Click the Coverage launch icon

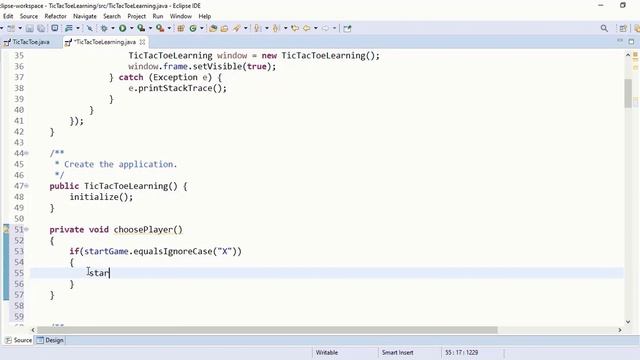pos(141,28)
